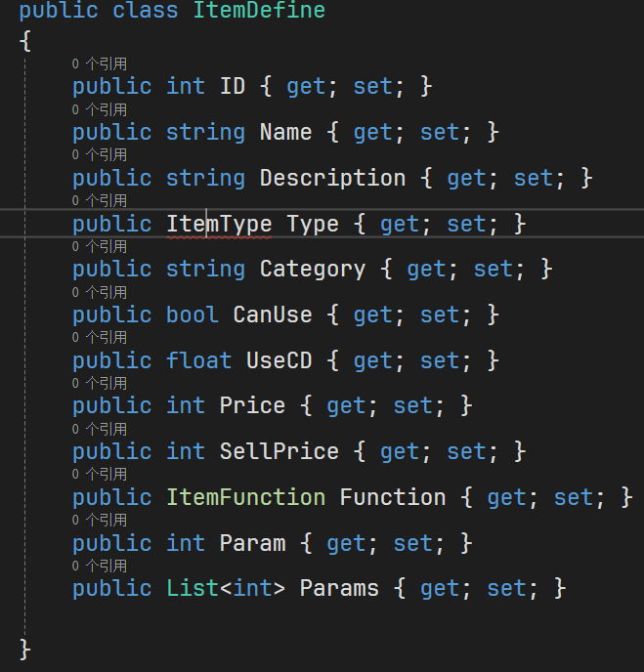The height and width of the screenshot is (672, 644).
Task: Place cursor on the Description property name
Action: pyautogui.click(x=332, y=178)
